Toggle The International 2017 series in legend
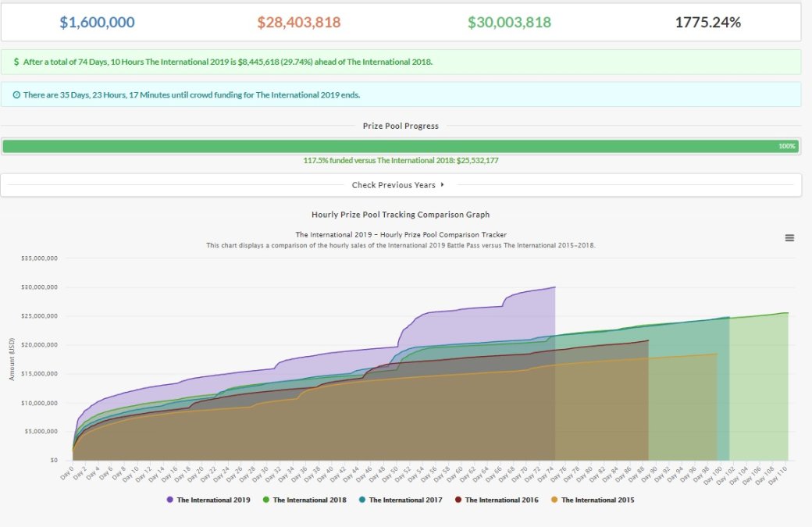The width and height of the screenshot is (812, 527). point(401,500)
